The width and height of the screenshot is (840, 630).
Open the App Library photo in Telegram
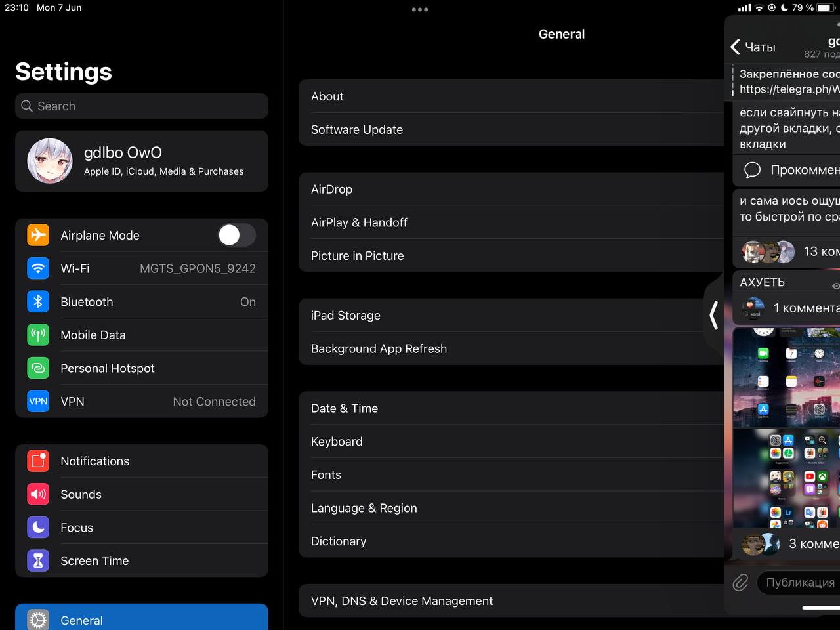[786, 478]
